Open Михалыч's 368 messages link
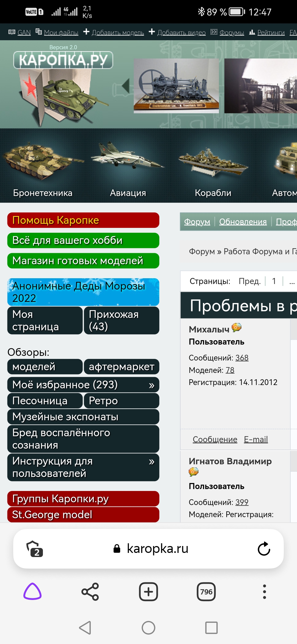The width and height of the screenshot is (297, 644). 242,358
